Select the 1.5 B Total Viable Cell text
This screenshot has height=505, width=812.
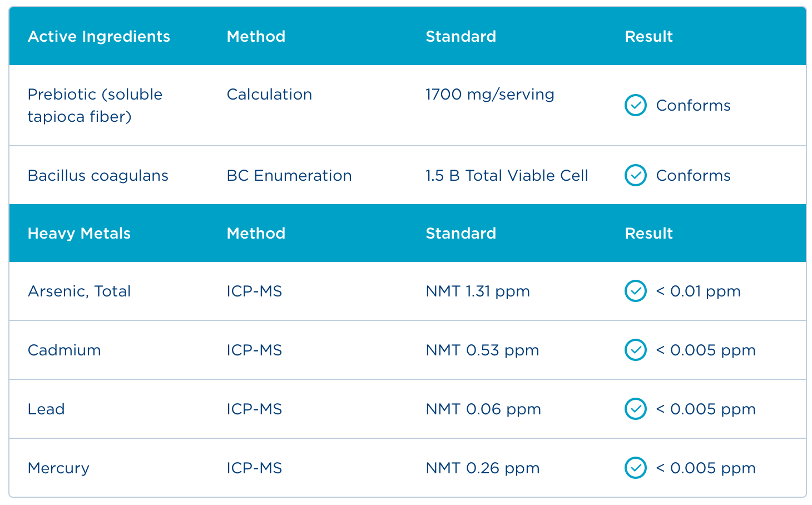click(x=507, y=176)
